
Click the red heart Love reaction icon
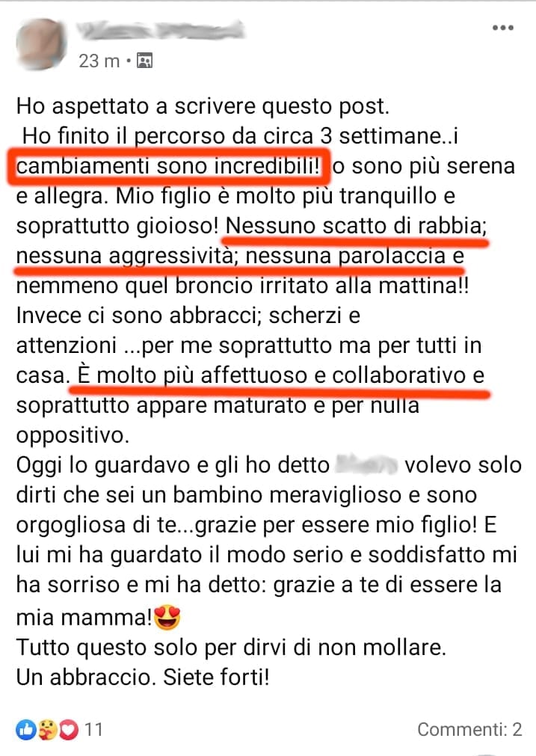(69, 730)
